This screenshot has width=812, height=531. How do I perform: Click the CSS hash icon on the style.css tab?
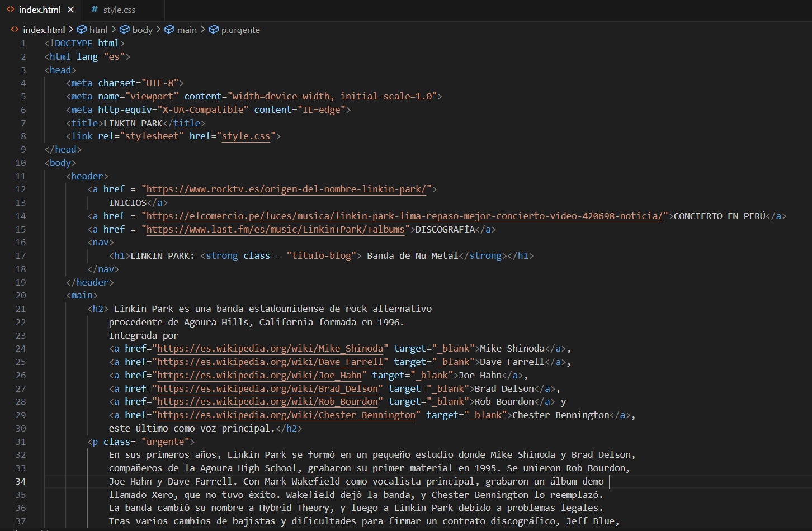point(95,10)
